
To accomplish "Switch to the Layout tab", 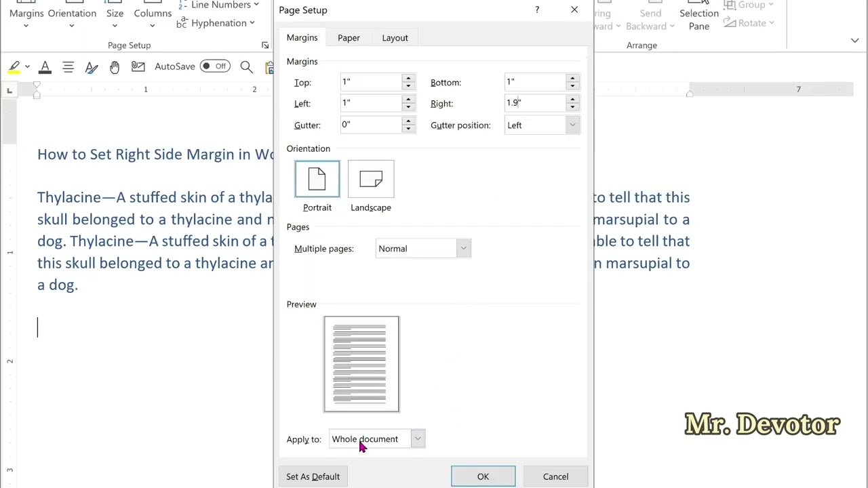I will point(395,38).
